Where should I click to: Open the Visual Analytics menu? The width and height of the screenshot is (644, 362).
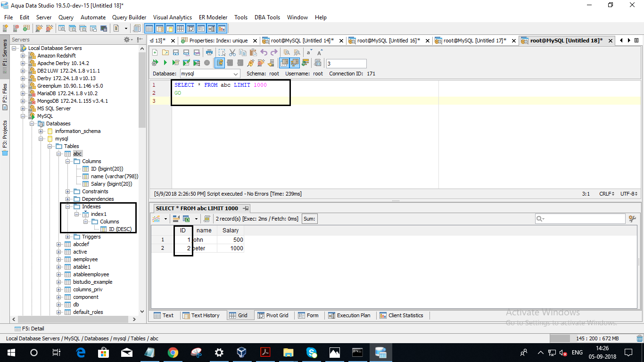pyautogui.click(x=173, y=17)
